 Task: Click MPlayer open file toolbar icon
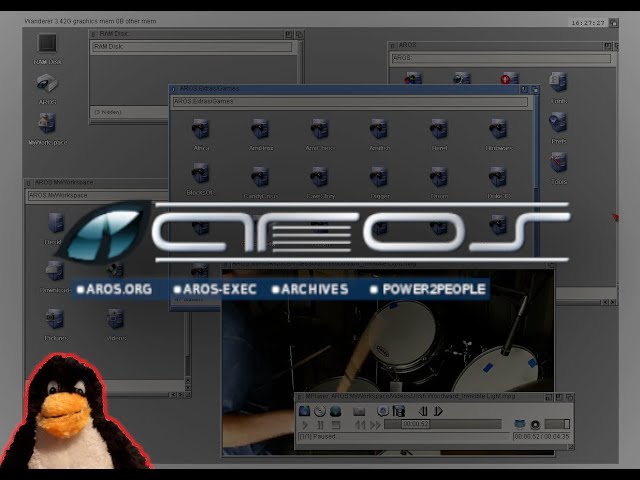pos(304,411)
